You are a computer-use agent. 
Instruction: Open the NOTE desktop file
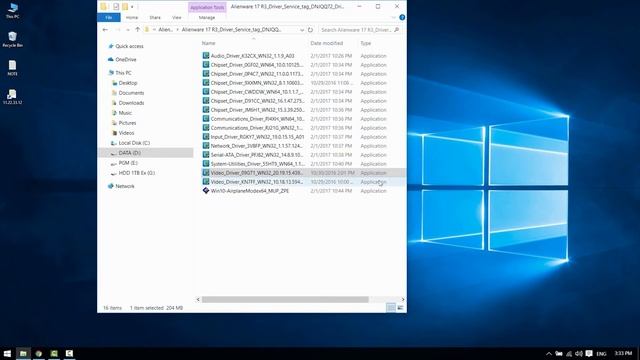13,68
